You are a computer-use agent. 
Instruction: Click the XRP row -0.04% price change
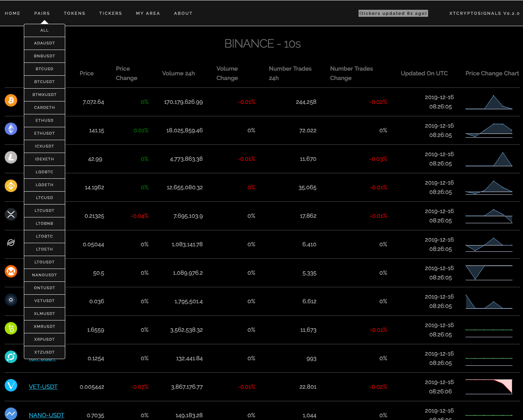[139, 216]
